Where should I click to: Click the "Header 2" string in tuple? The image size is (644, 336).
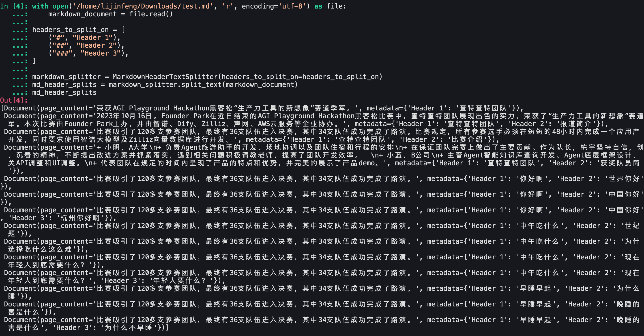tap(96, 45)
